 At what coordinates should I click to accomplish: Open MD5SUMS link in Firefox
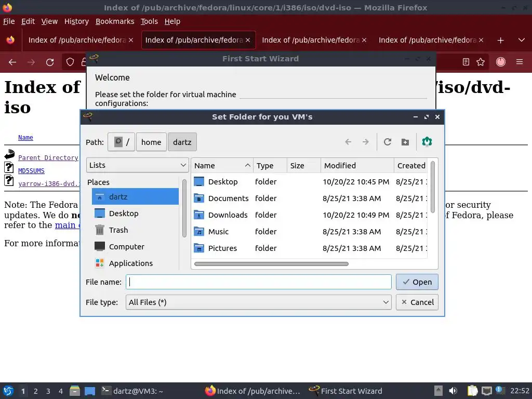[31, 170]
